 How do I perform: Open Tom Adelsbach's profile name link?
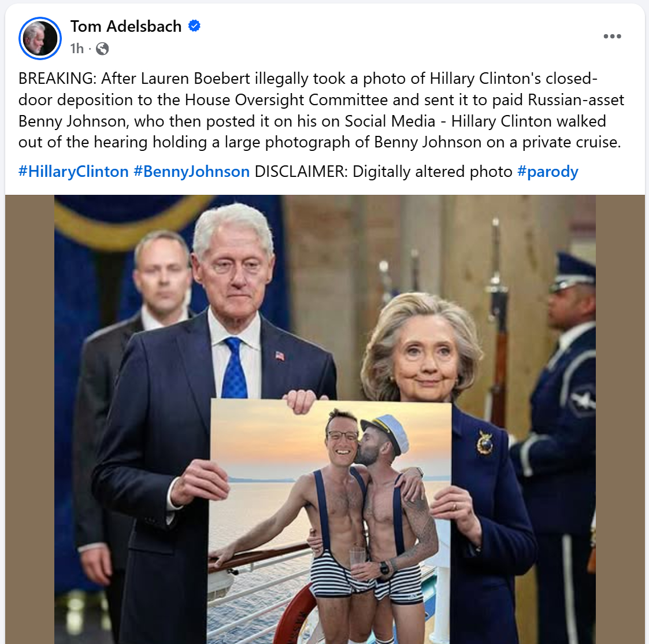(x=126, y=26)
